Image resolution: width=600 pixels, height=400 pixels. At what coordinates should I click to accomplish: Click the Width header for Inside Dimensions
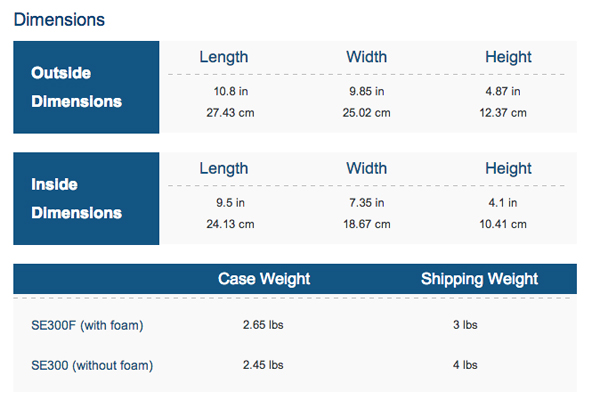tap(366, 168)
